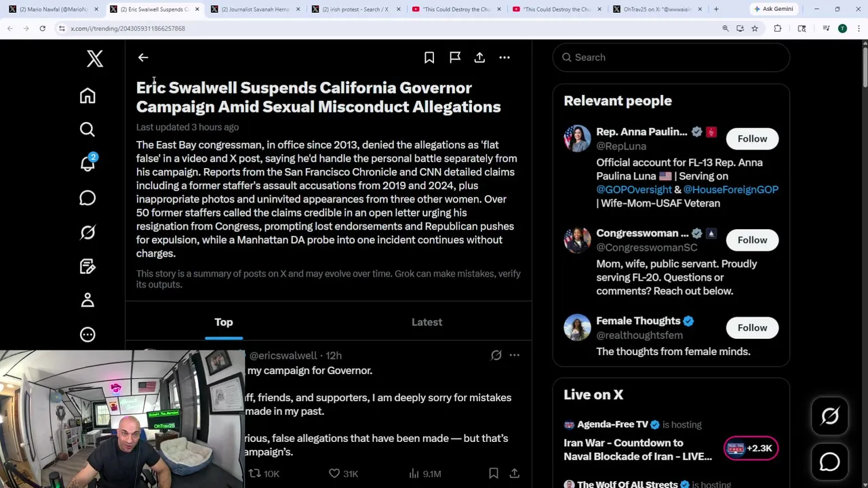Open Notifications bell with 2 badge
Image resolution: width=868 pixels, height=488 pixels.
[87, 163]
